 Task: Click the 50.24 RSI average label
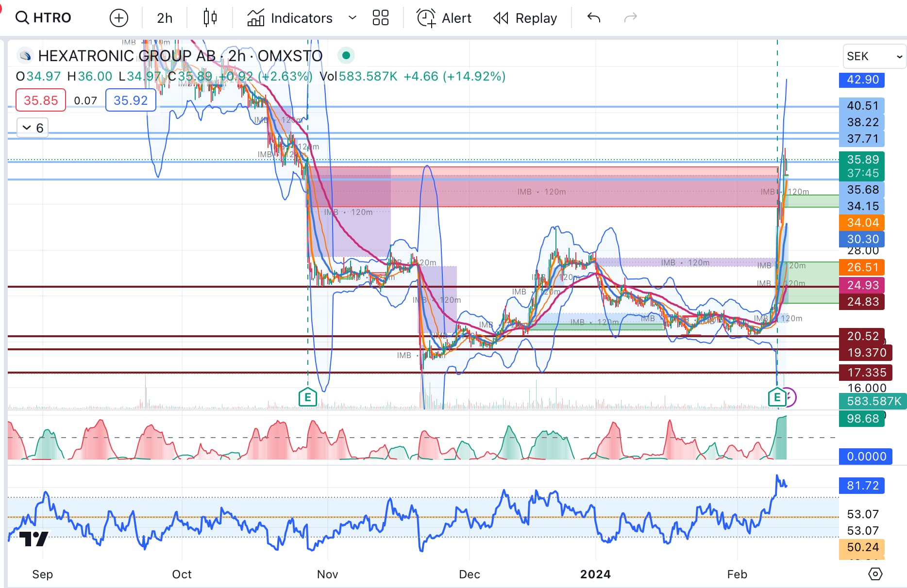(x=862, y=547)
